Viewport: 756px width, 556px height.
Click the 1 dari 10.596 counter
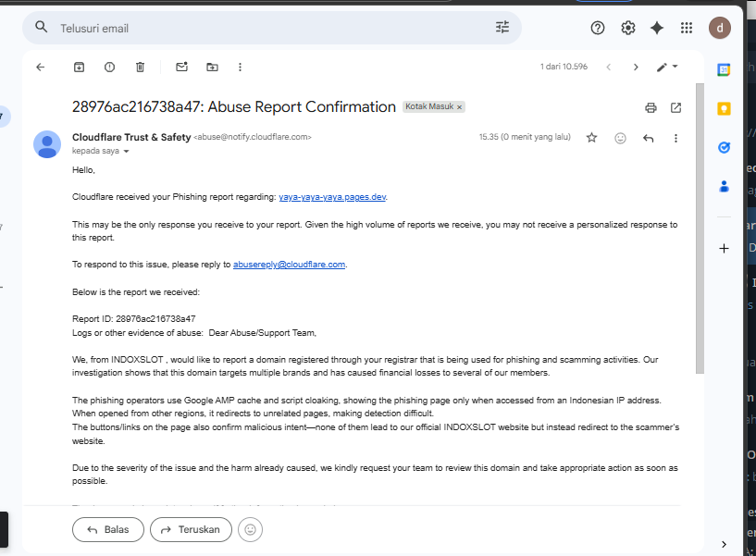[564, 67]
